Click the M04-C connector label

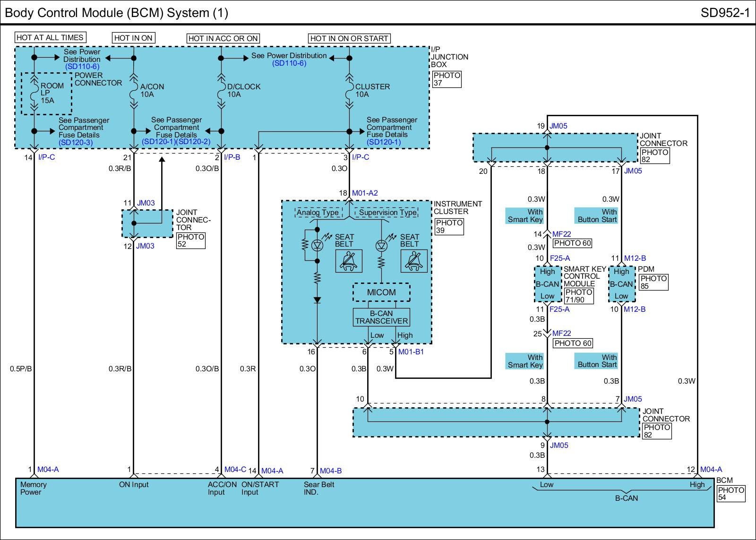(x=235, y=469)
